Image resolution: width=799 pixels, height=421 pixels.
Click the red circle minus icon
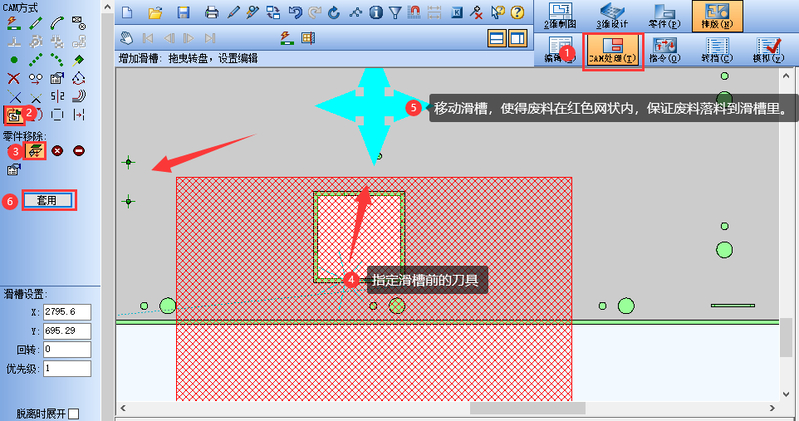pos(78,151)
